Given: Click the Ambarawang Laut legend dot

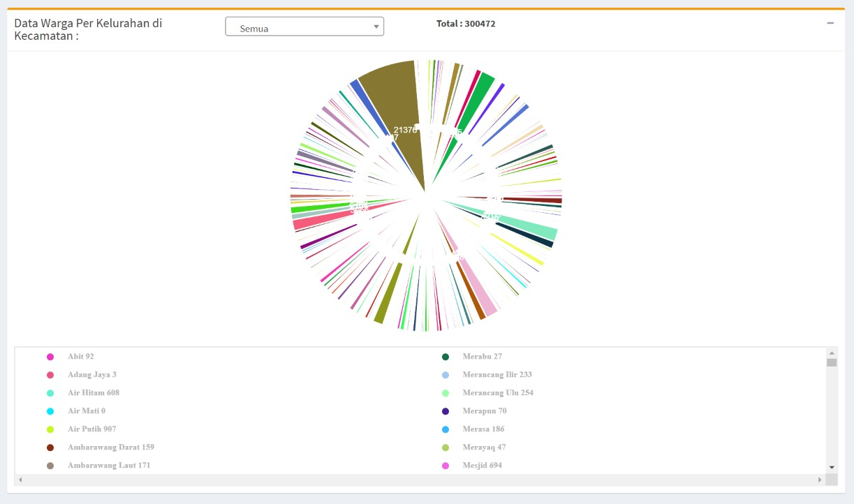Looking at the screenshot, I should click(50, 466).
